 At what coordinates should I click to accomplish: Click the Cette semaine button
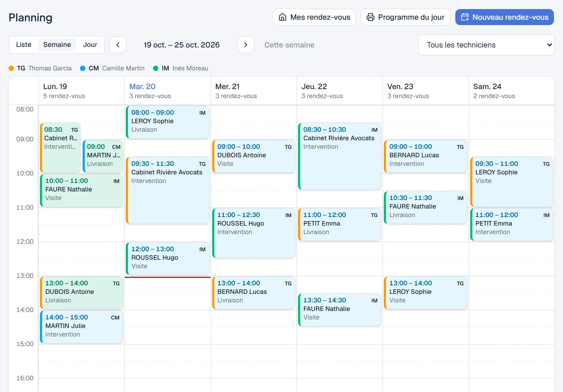(289, 45)
